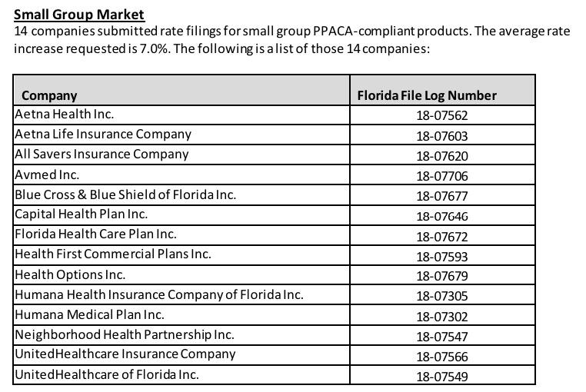Click the UnitedHealthcare Insurance Company cell
The height and width of the screenshot is (392, 586).
125,354
